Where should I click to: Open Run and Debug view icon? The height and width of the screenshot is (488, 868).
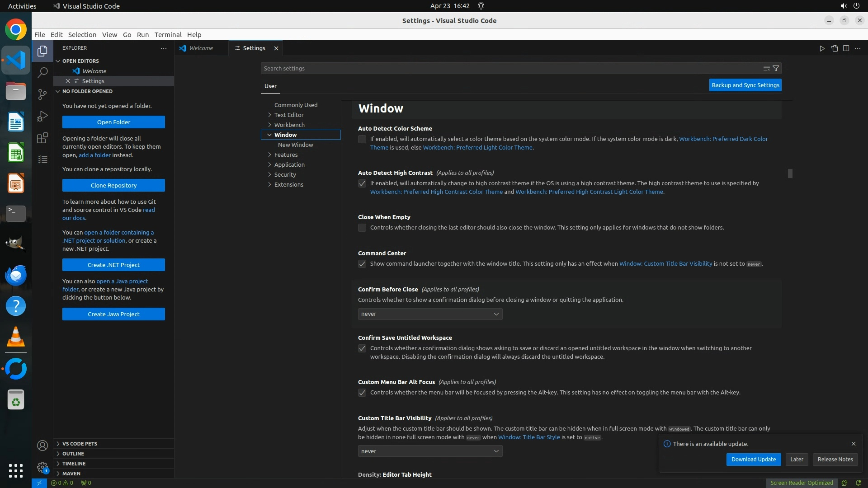pos(42,116)
